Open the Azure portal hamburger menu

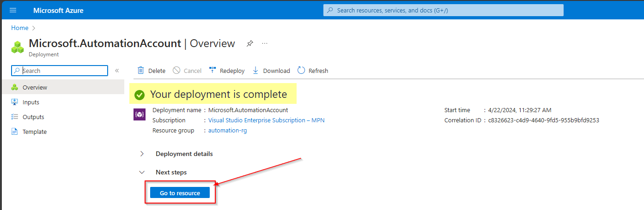point(13,10)
